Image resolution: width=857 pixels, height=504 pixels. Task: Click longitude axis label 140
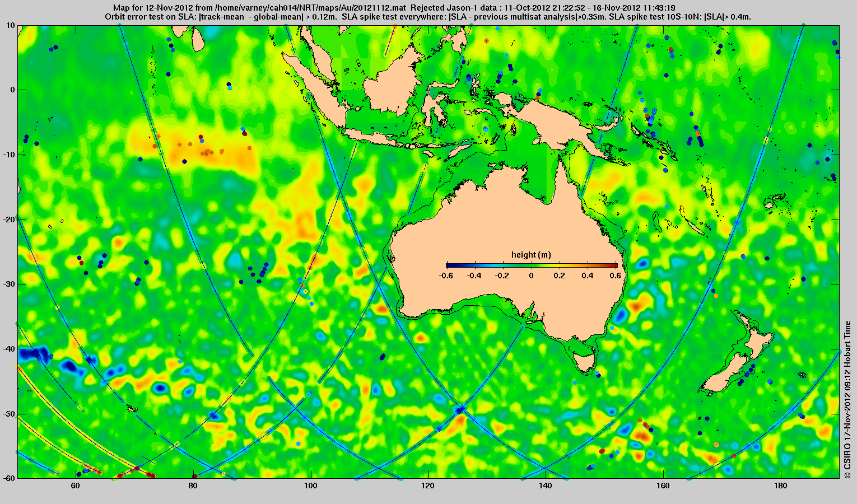[x=546, y=486]
